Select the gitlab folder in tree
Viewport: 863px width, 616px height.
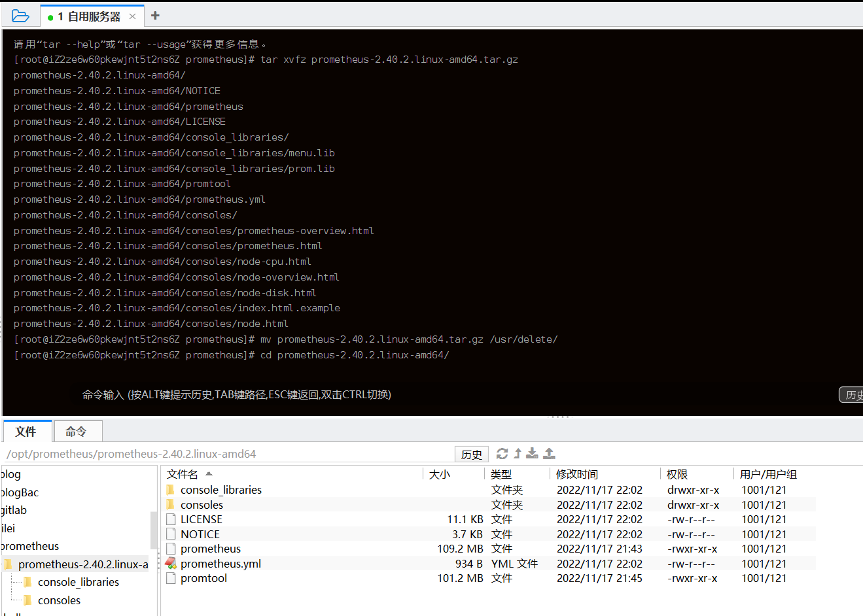tap(14, 510)
